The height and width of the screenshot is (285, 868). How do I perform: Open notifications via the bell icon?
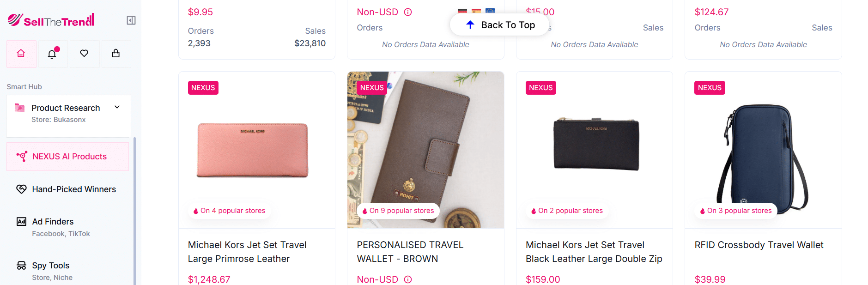(x=53, y=54)
